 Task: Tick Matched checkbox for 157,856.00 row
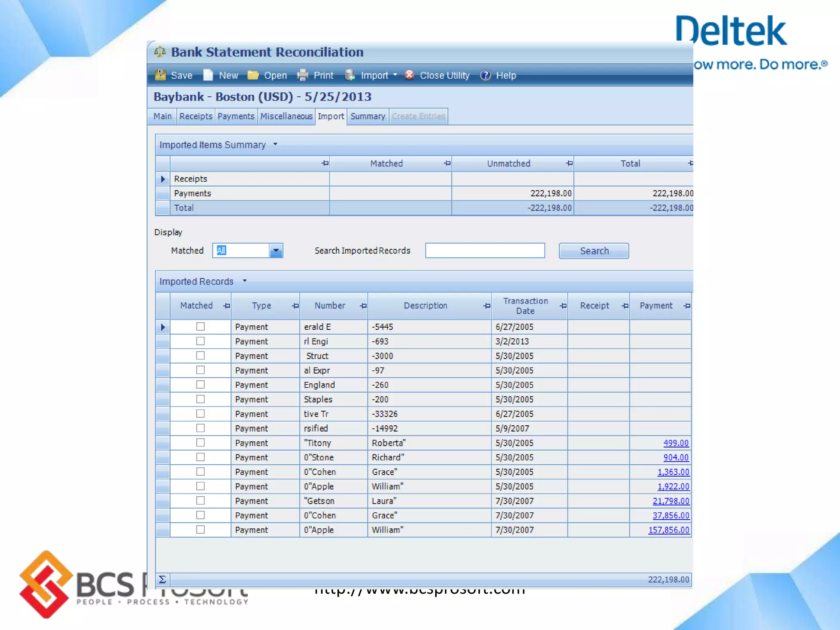point(200,530)
